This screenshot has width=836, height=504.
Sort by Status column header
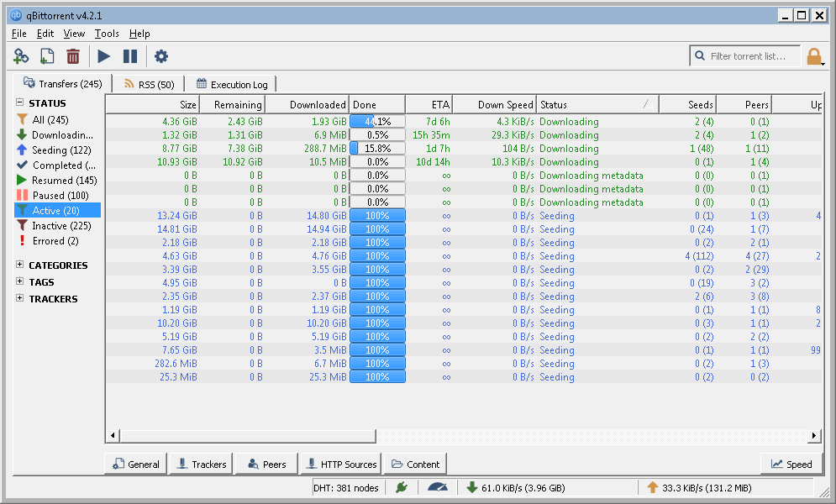[597, 104]
